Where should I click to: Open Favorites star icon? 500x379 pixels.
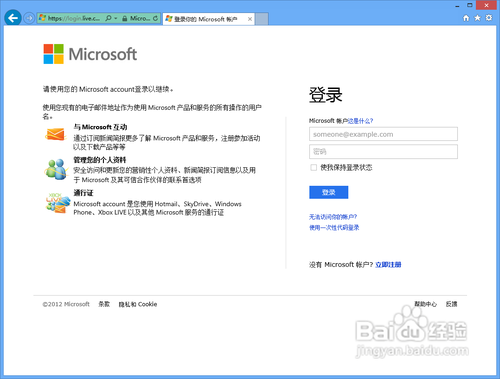pyautogui.click(x=477, y=18)
